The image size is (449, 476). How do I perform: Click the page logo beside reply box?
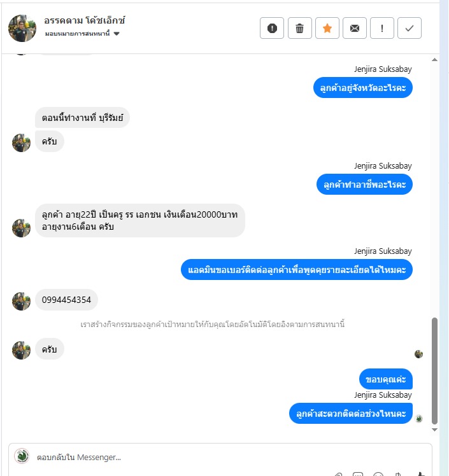[22, 456]
